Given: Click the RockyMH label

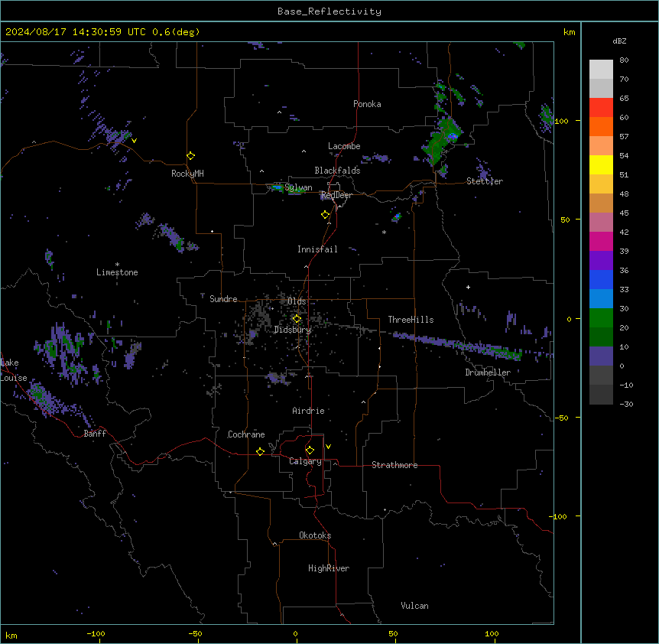Looking at the screenshot, I should pyautogui.click(x=187, y=174).
